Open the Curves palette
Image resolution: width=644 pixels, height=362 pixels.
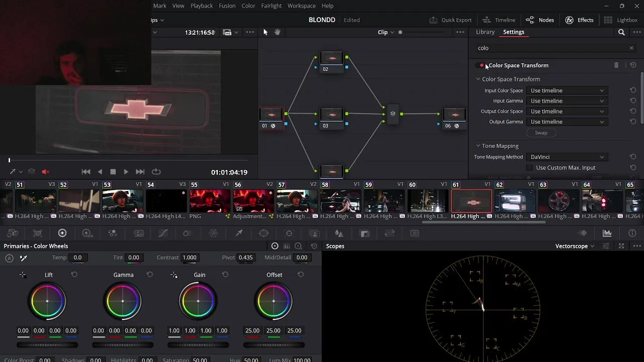tap(163, 233)
